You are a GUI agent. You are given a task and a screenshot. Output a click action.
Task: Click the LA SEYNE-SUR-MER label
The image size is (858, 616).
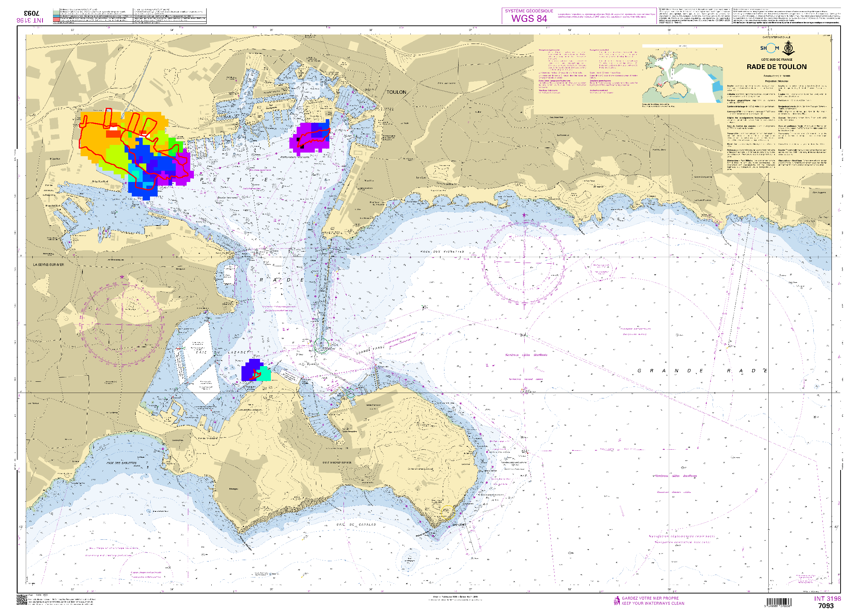pos(48,264)
